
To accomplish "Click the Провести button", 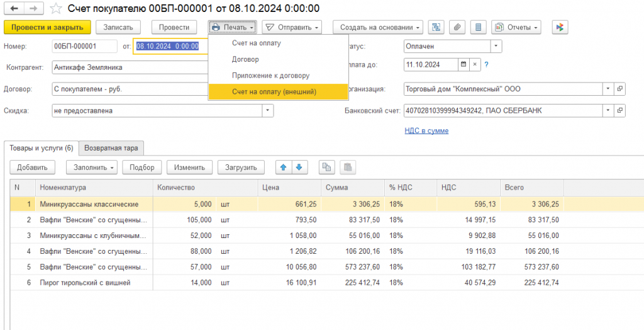I will 174,27.
